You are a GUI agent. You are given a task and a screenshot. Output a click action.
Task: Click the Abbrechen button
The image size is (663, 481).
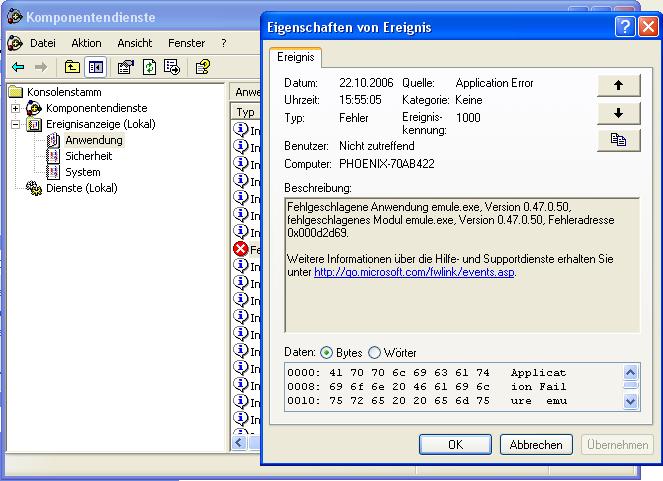(x=536, y=445)
